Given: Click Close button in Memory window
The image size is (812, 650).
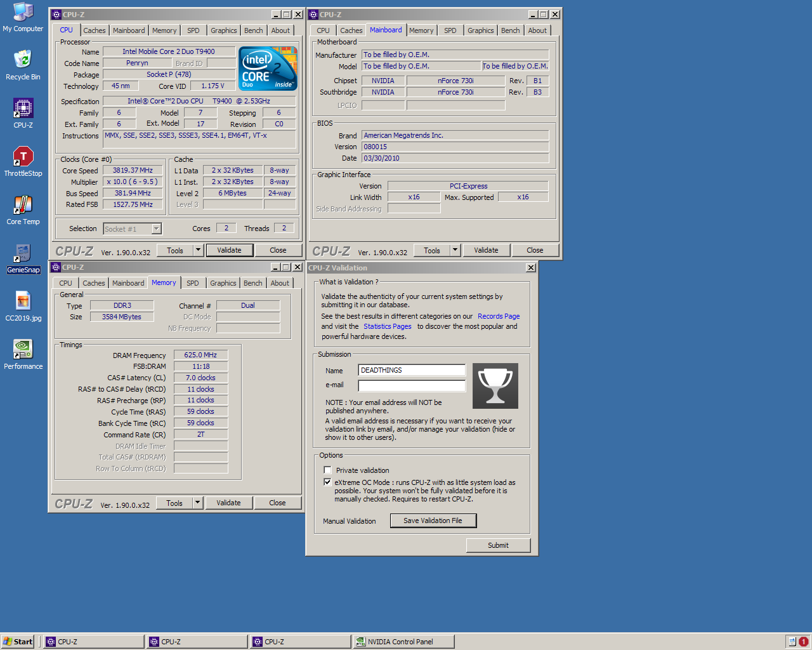Looking at the screenshot, I should tap(277, 503).
